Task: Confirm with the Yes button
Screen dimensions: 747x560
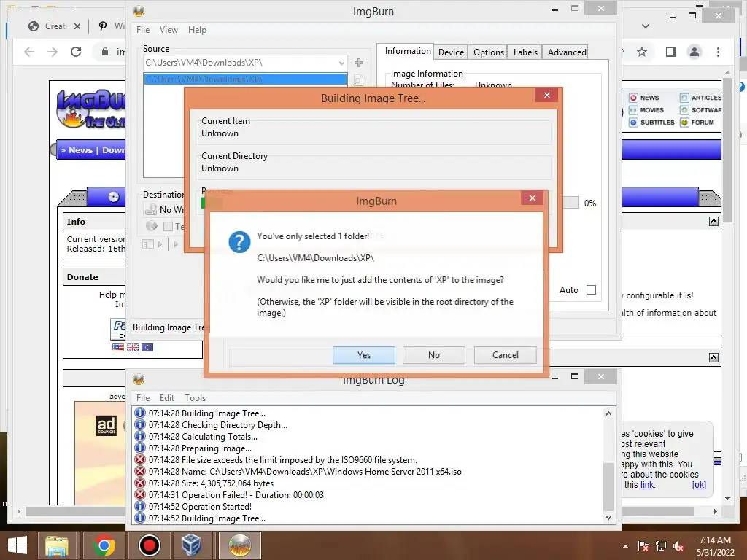Action: 363,355
